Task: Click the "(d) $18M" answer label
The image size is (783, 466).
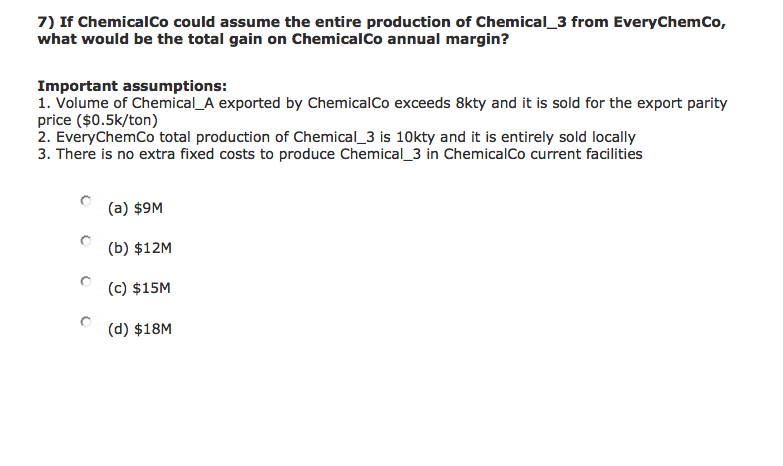Action: coord(139,329)
